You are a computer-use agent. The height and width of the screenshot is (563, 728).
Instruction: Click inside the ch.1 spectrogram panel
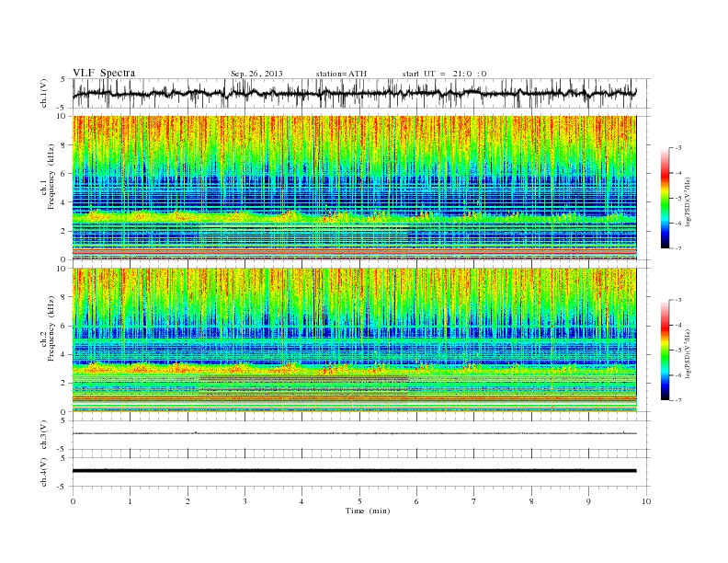(x=355, y=188)
